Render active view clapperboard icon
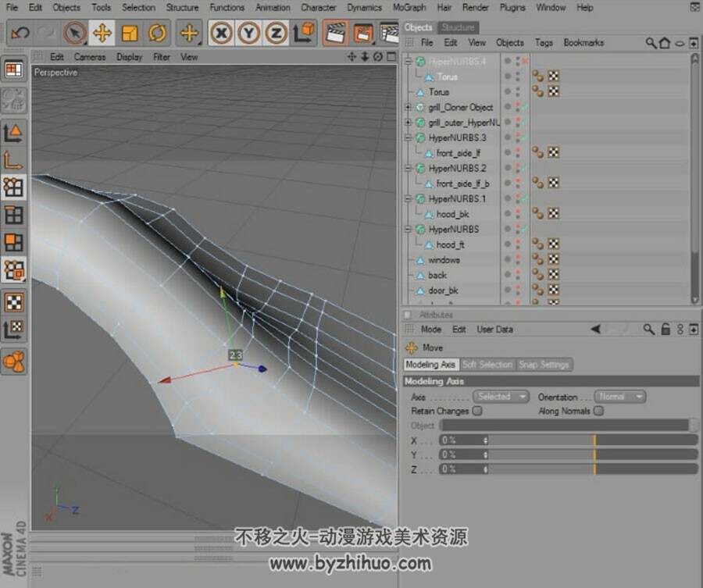This screenshot has height=588, width=703. coord(334,33)
